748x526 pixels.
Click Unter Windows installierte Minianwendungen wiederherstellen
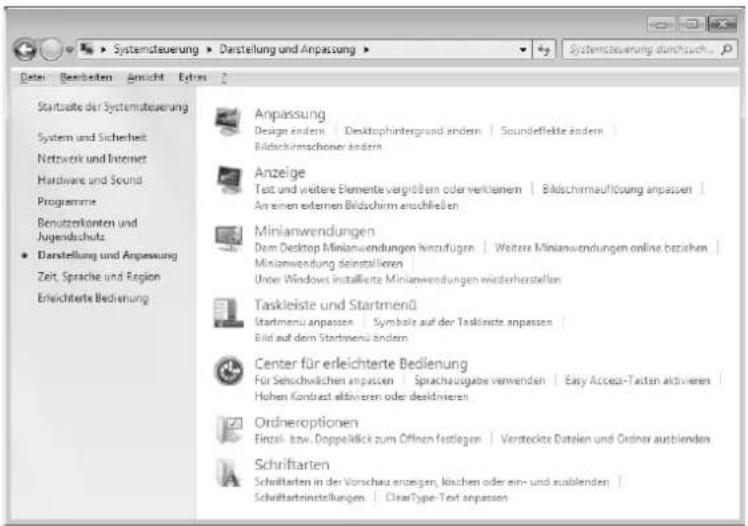[408, 279]
